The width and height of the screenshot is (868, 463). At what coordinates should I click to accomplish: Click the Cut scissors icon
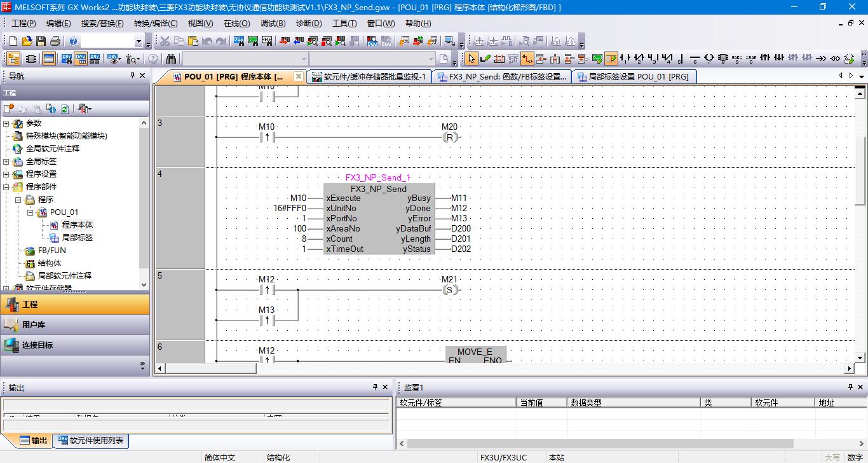[165, 41]
